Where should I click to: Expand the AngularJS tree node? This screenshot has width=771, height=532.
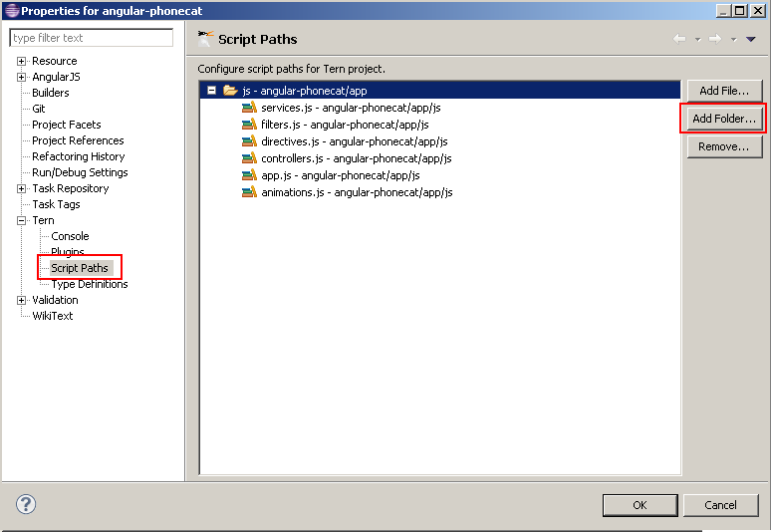click(21, 77)
